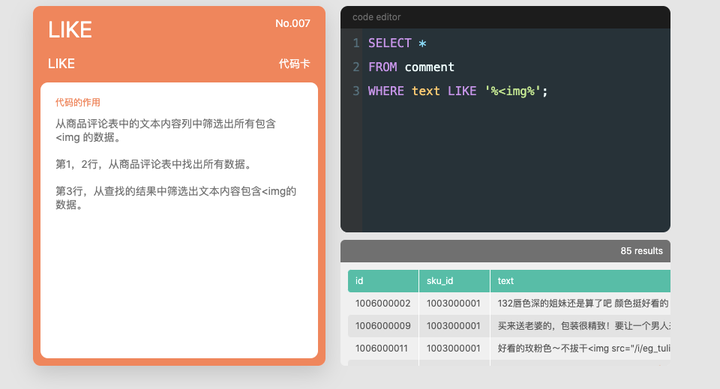
Task: Click the large 'LIKE' card title
Action: (x=70, y=30)
